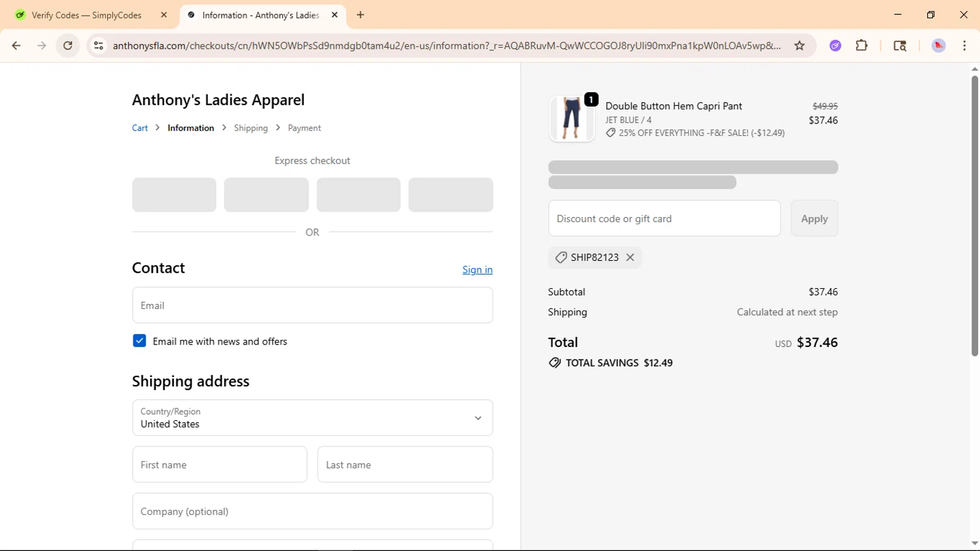The width and height of the screenshot is (980, 551).
Task: Click the TOTAL SAVINGS tag icon
Action: click(555, 363)
